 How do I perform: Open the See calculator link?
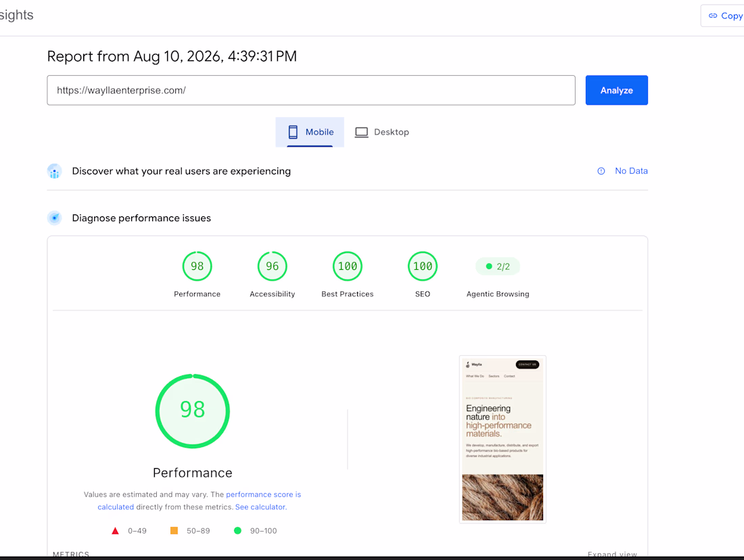tap(261, 507)
